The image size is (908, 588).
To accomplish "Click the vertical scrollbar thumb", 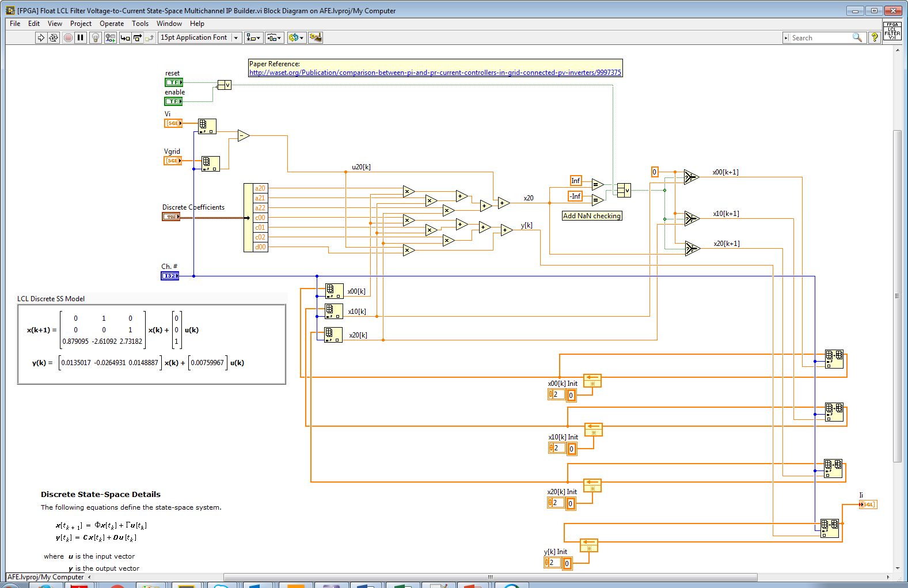I will [897, 297].
